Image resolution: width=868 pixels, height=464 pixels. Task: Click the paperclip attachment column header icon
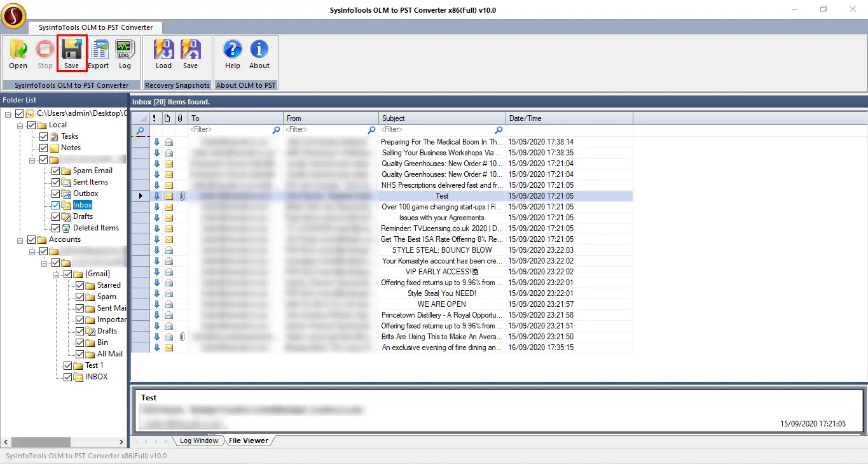[180, 118]
